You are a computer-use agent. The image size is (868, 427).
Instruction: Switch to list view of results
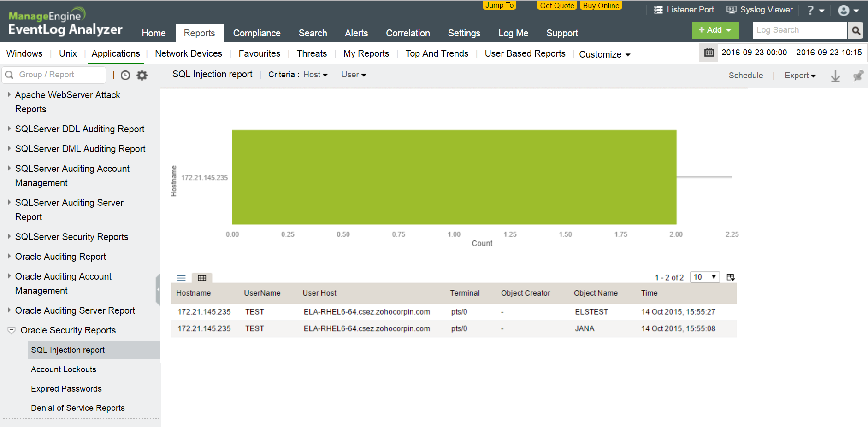point(182,278)
